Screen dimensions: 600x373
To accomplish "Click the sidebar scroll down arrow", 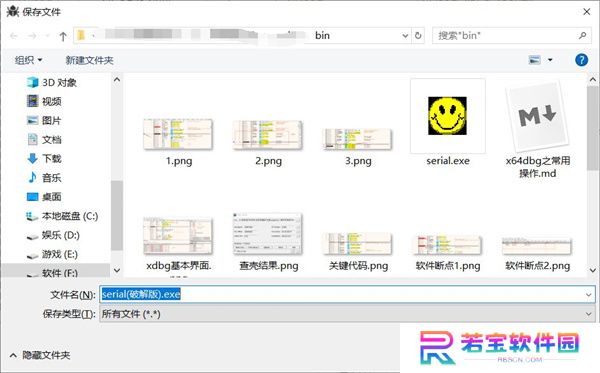I will point(117,270).
